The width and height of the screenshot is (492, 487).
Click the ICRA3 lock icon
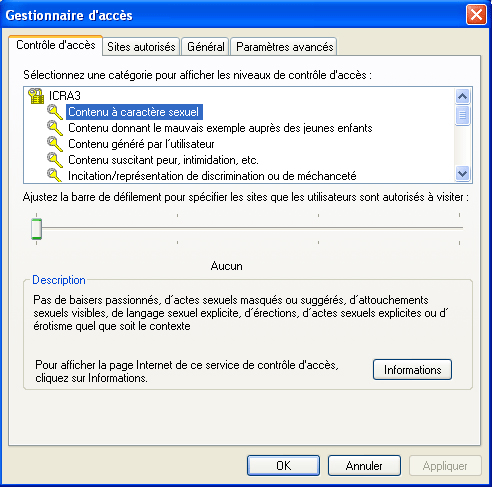coord(36,96)
